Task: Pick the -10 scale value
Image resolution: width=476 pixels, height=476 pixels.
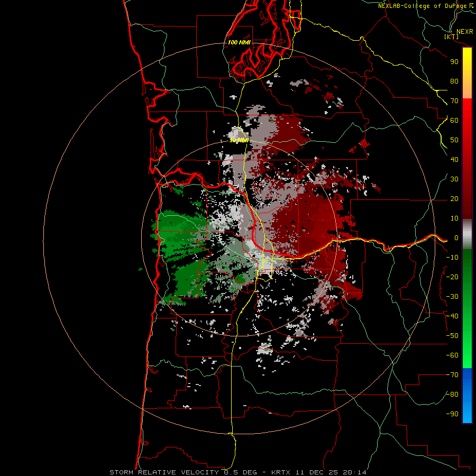Action: [x=452, y=258]
